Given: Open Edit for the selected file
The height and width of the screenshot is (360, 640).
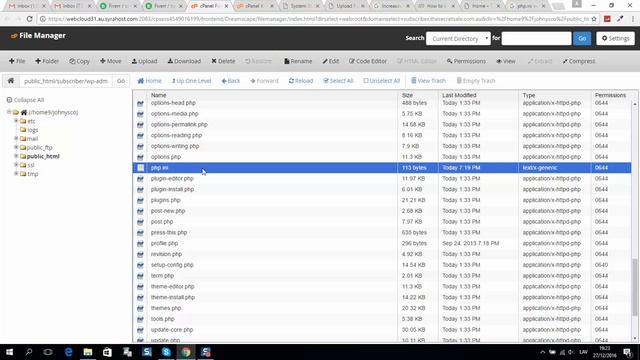Looking at the screenshot, I should (331, 61).
